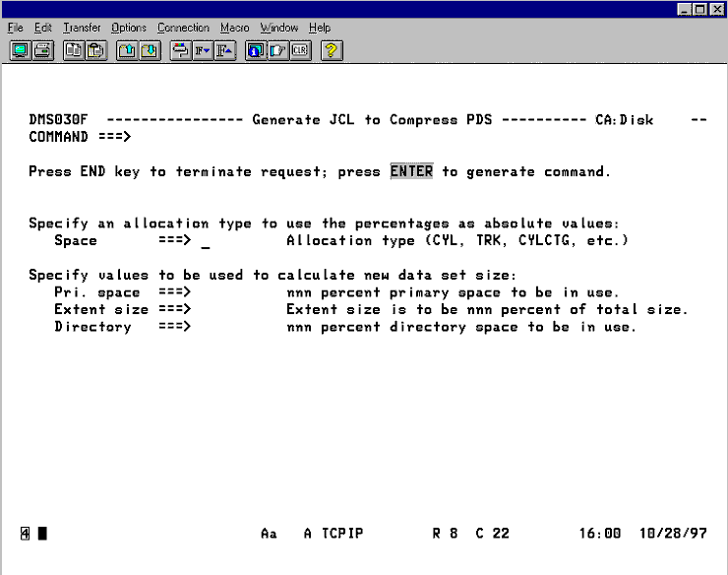This screenshot has width=728, height=575.
Task: Click the Paste clipboard toolbar icon
Action: click(x=96, y=50)
